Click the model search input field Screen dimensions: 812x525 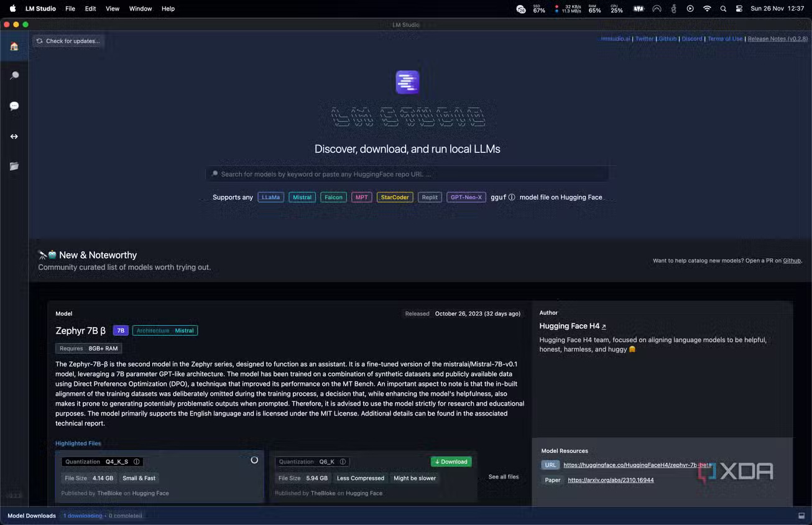click(x=407, y=174)
